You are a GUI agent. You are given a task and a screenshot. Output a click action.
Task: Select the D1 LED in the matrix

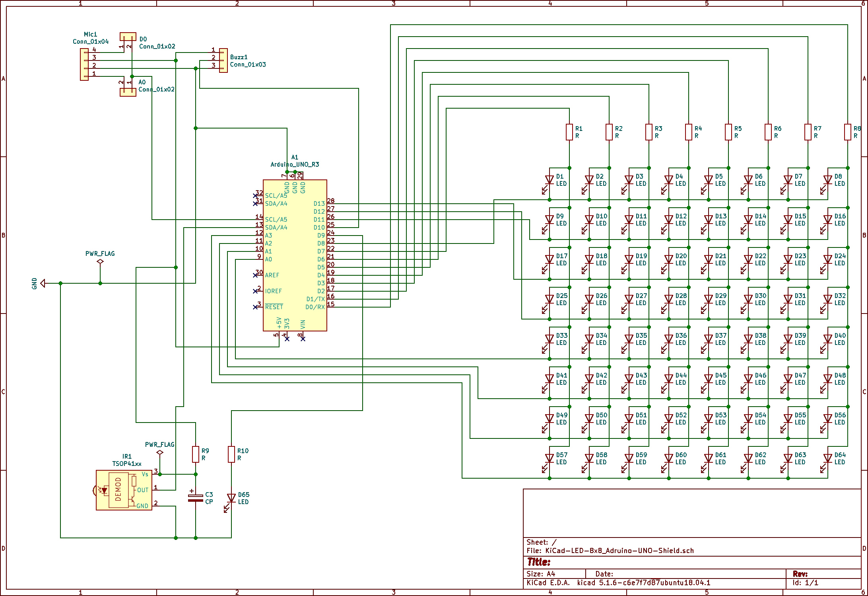(x=550, y=180)
